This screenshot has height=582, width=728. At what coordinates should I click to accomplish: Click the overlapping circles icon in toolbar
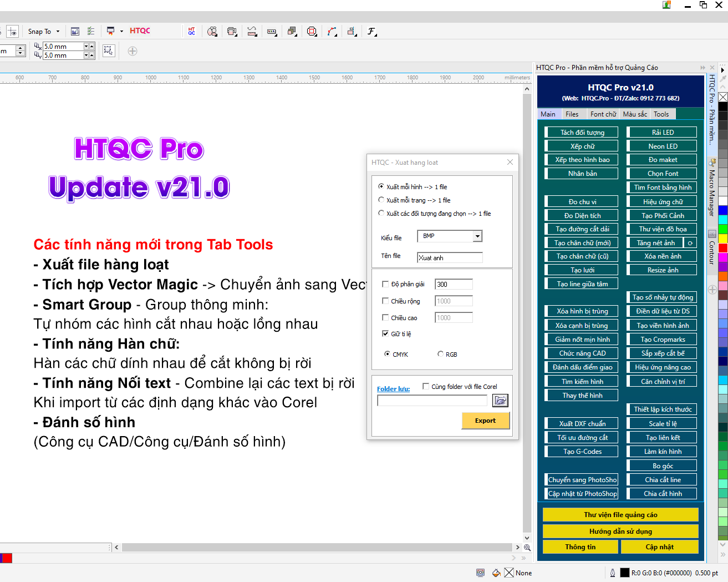212,31
